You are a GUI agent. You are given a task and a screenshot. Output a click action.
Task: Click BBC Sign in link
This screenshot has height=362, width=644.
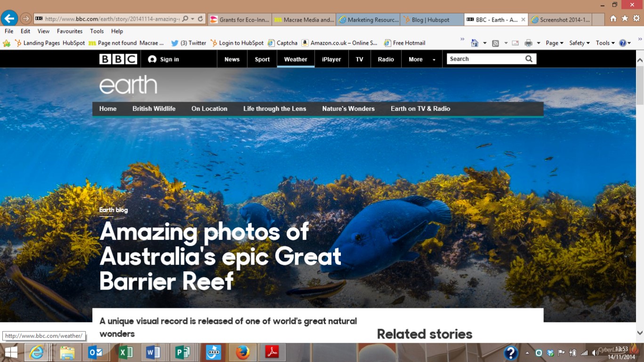[163, 59]
